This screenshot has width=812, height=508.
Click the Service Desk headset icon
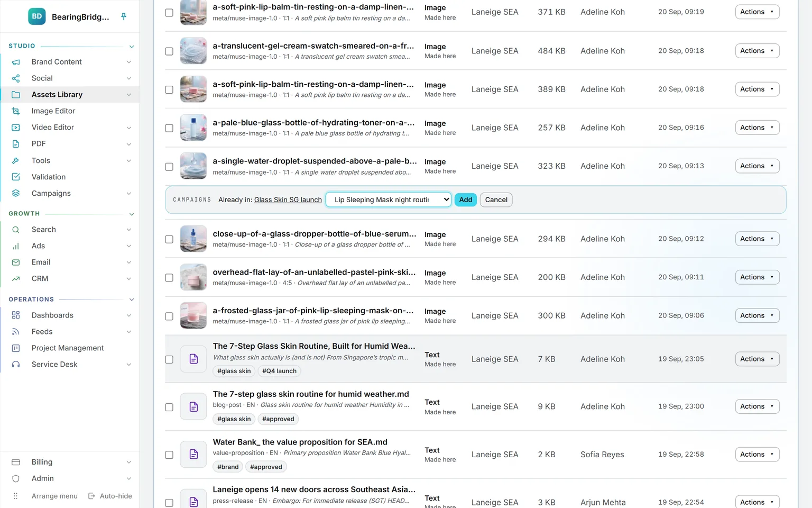pos(16,365)
